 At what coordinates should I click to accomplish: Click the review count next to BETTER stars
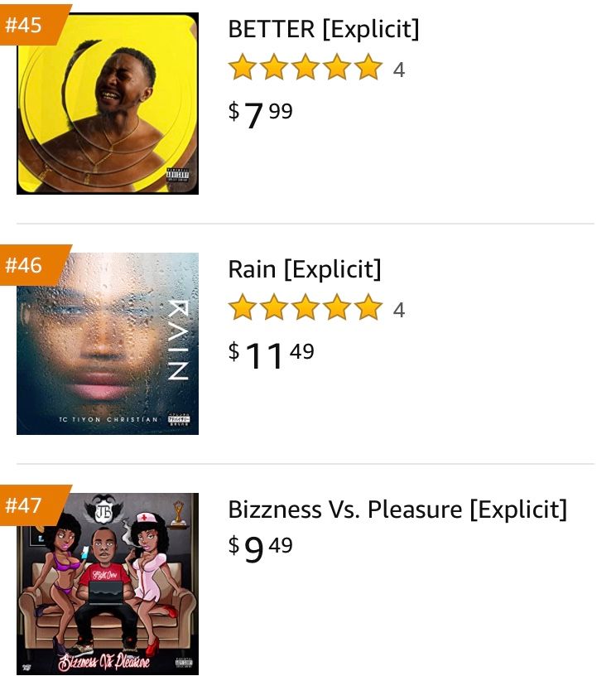coord(399,70)
